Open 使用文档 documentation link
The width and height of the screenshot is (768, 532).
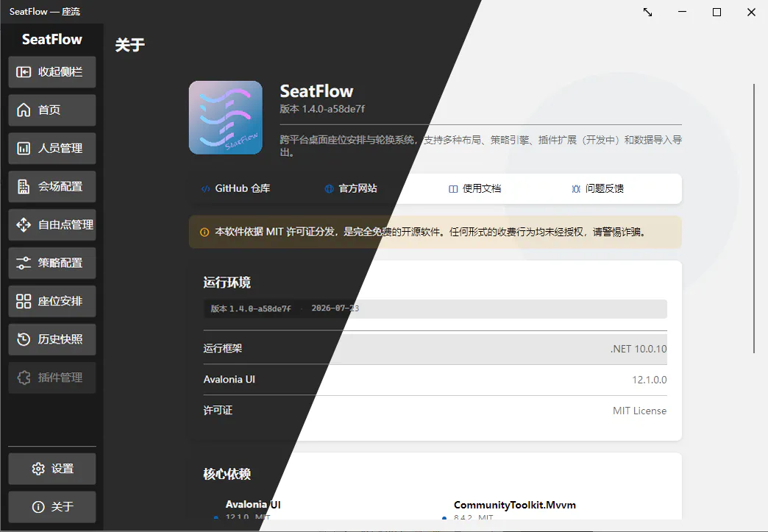(474, 188)
